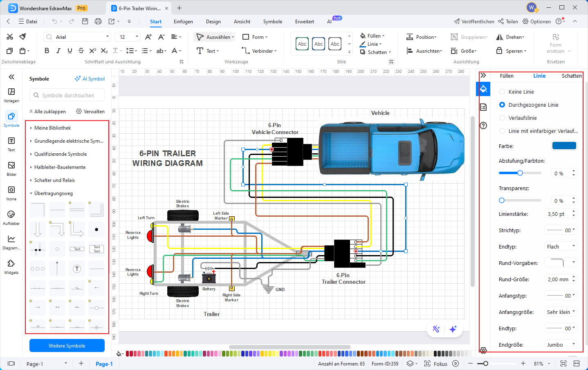Open Text panel in left sidebar
The height and width of the screenshot is (370, 588).
coord(11,144)
